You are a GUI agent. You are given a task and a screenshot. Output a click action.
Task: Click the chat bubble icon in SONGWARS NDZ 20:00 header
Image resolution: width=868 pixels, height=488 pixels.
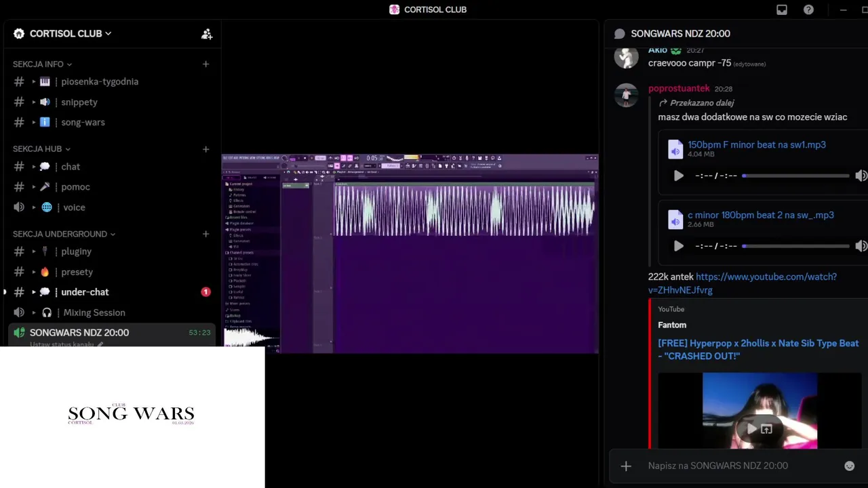pyautogui.click(x=619, y=34)
